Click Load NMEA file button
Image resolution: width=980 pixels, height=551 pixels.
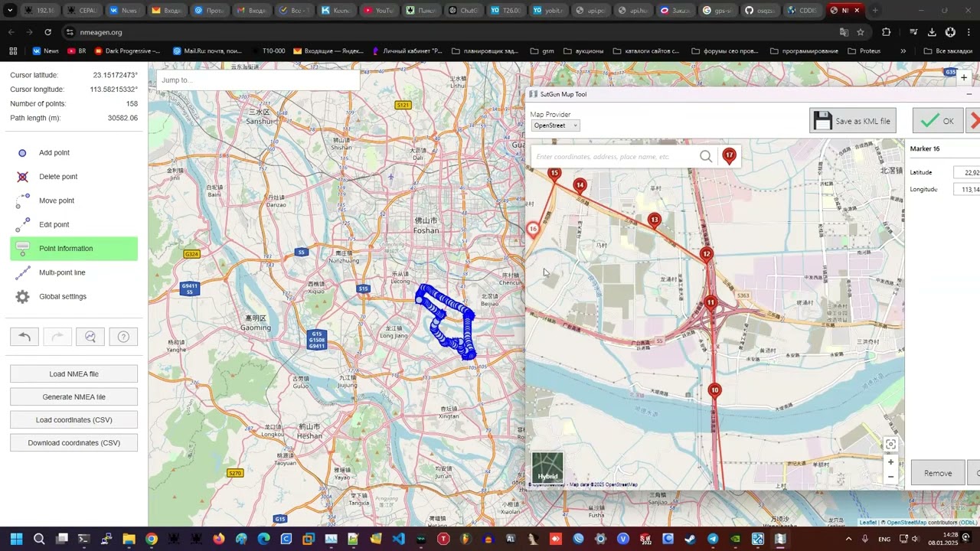(x=73, y=374)
